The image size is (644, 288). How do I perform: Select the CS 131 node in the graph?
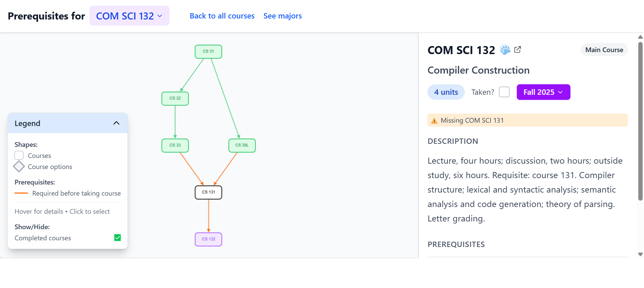point(208,192)
